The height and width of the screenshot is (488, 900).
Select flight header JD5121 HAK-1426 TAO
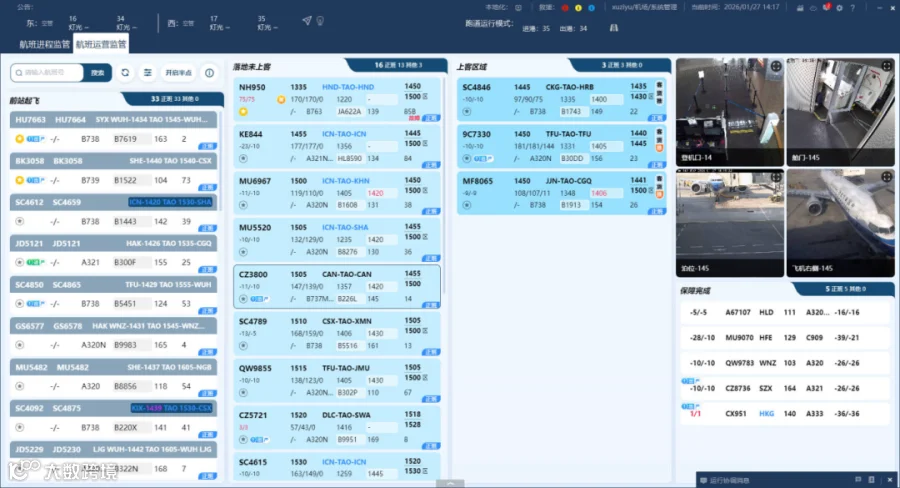pos(113,243)
